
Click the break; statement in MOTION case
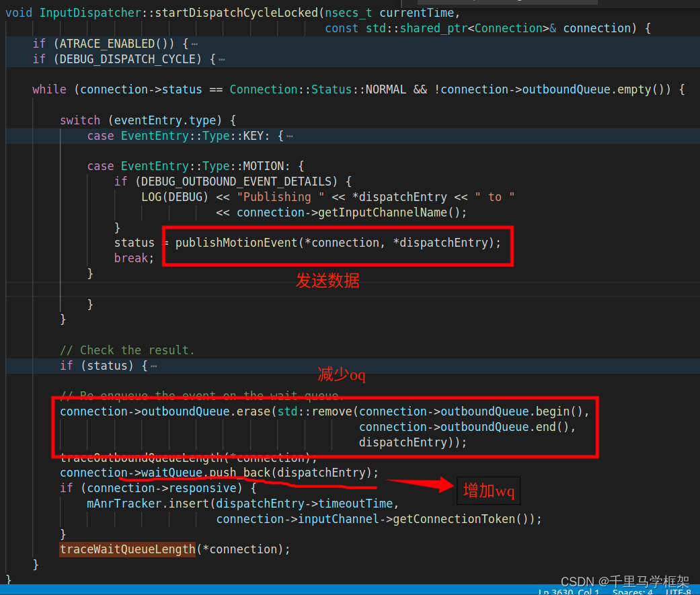point(134,258)
